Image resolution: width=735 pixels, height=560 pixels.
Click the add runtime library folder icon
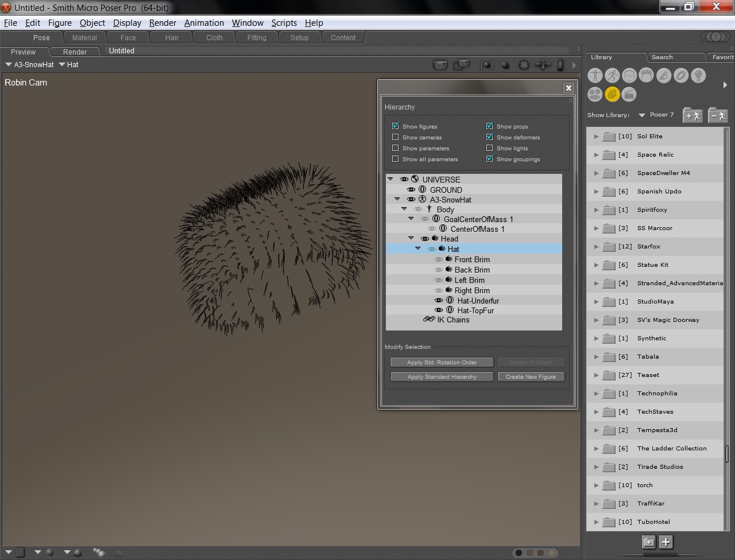pos(693,115)
